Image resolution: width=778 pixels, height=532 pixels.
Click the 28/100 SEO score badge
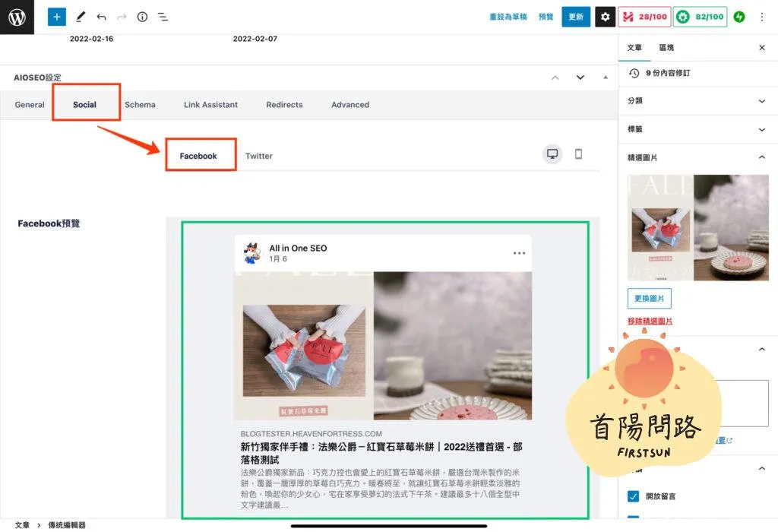pyautogui.click(x=643, y=17)
